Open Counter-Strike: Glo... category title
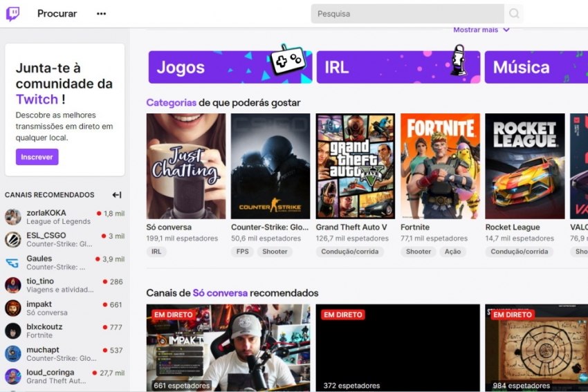This screenshot has height=392, width=588. [x=270, y=227]
